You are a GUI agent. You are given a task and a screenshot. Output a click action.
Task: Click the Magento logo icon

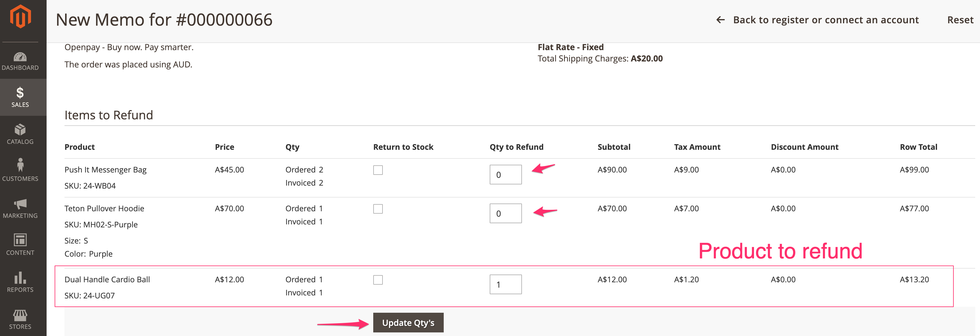point(20,17)
